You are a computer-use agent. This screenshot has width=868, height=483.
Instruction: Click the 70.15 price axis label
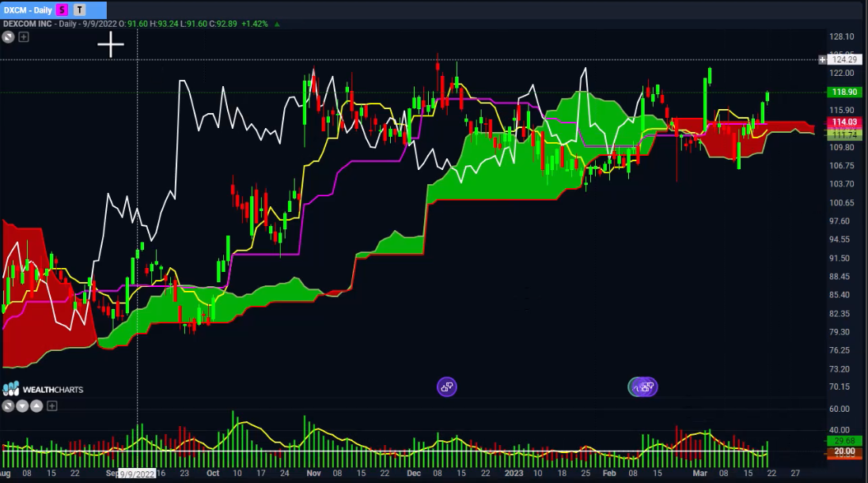(840, 387)
